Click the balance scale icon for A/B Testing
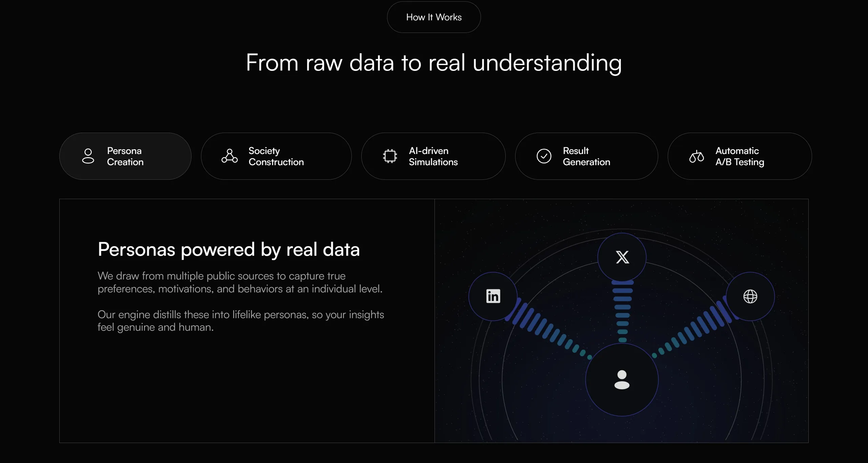 pos(697,156)
